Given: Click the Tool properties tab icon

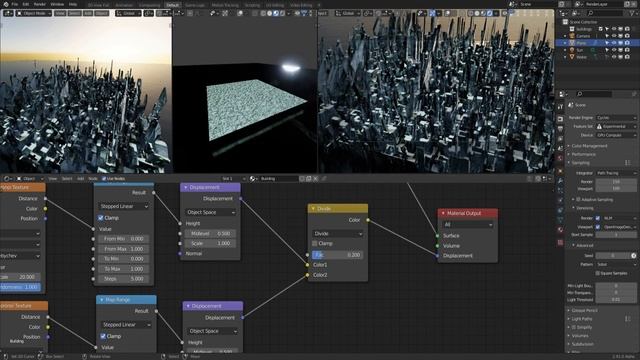Looking at the screenshot, I should [x=560, y=107].
